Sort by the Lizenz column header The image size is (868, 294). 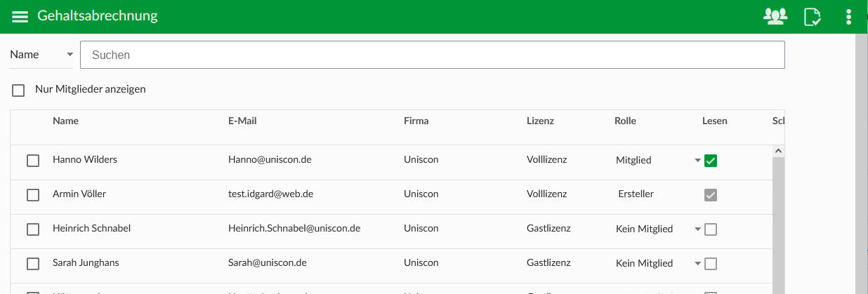[540, 121]
